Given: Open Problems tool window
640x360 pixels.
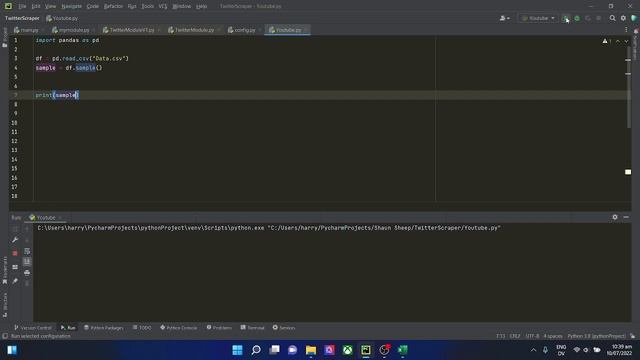Looking at the screenshot, I should [x=219, y=328].
